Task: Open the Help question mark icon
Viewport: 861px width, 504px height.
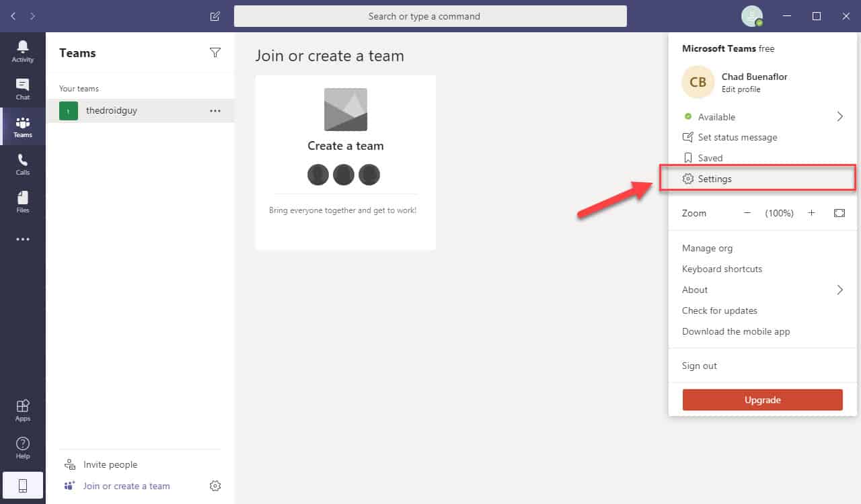Action: coord(23,448)
